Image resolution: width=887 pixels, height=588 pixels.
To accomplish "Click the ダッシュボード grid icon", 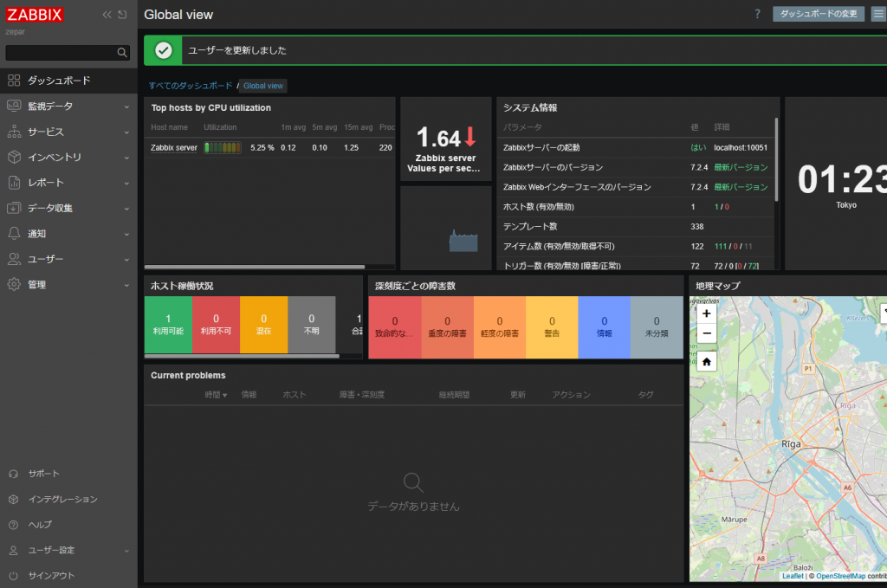I will tap(14, 81).
